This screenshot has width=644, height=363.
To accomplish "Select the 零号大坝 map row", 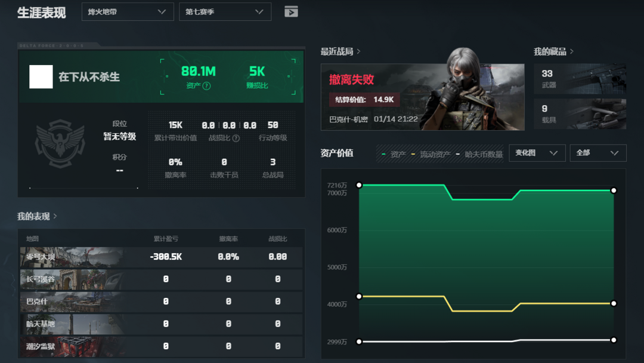I will pyautogui.click(x=161, y=257).
